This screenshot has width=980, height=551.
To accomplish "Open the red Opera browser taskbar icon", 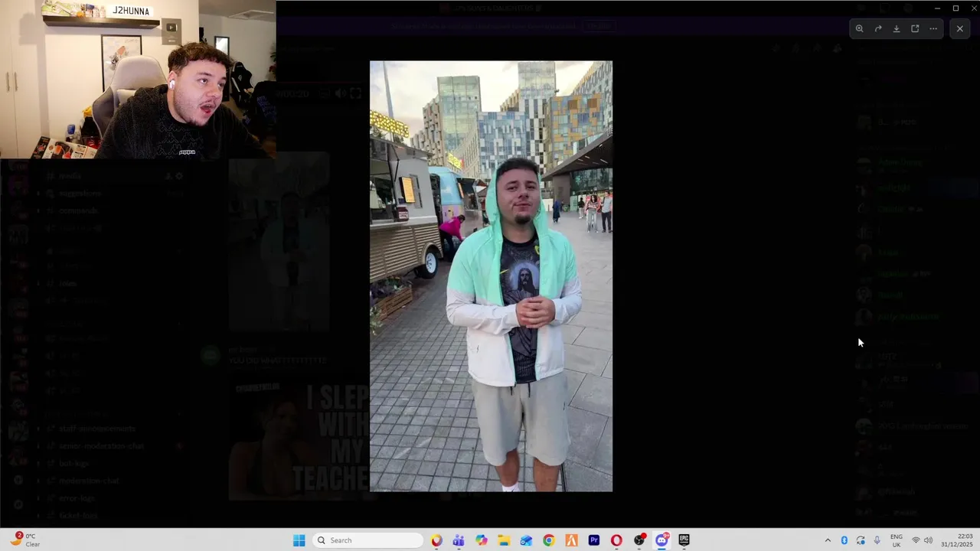I will (x=616, y=540).
